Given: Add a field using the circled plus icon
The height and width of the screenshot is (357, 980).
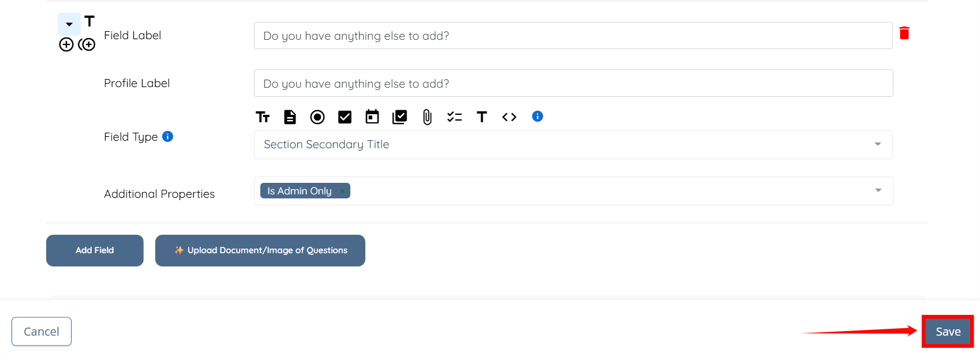Looking at the screenshot, I should pyautogui.click(x=66, y=44).
